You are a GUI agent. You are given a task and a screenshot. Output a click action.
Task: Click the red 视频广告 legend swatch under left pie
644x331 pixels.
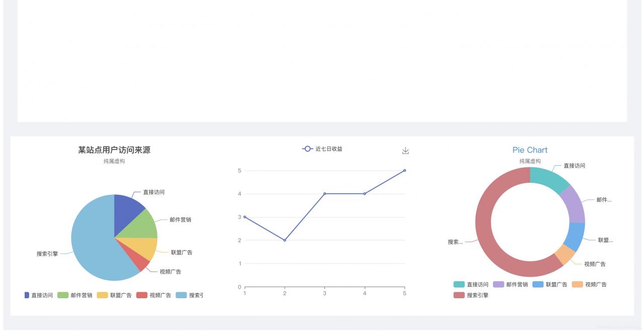[x=142, y=295]
